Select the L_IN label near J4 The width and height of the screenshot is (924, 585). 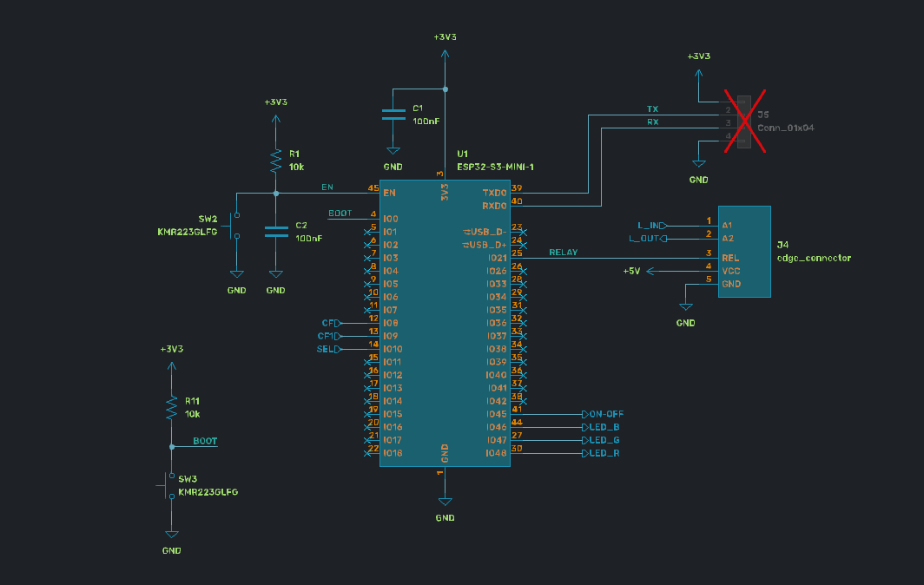tap(650, 225)
